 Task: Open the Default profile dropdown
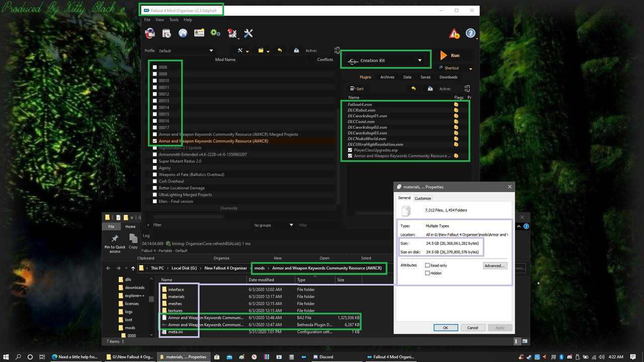[x=186, y=50]
